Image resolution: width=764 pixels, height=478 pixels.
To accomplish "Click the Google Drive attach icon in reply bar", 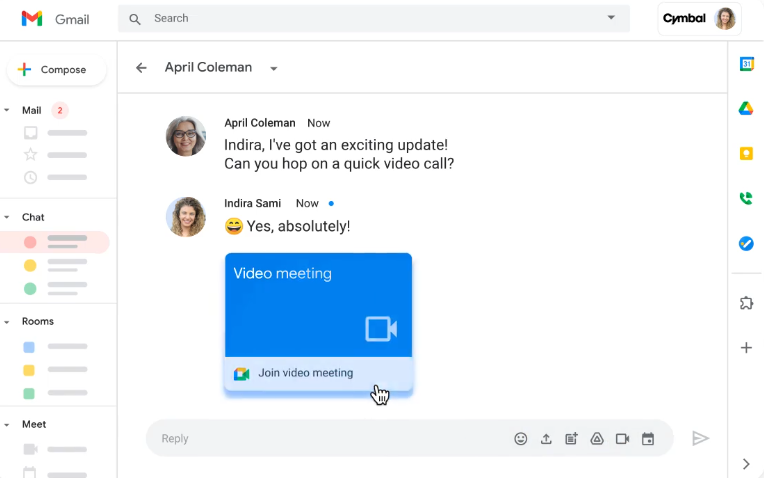I will (597, 439).
